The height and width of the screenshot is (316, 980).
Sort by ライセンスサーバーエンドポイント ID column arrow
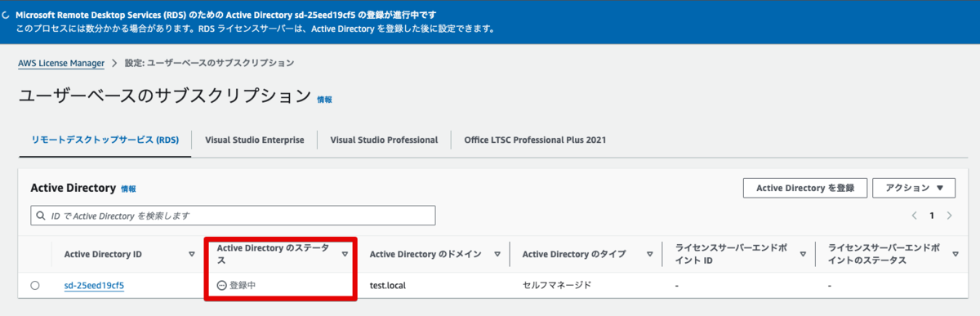(803, 254)
